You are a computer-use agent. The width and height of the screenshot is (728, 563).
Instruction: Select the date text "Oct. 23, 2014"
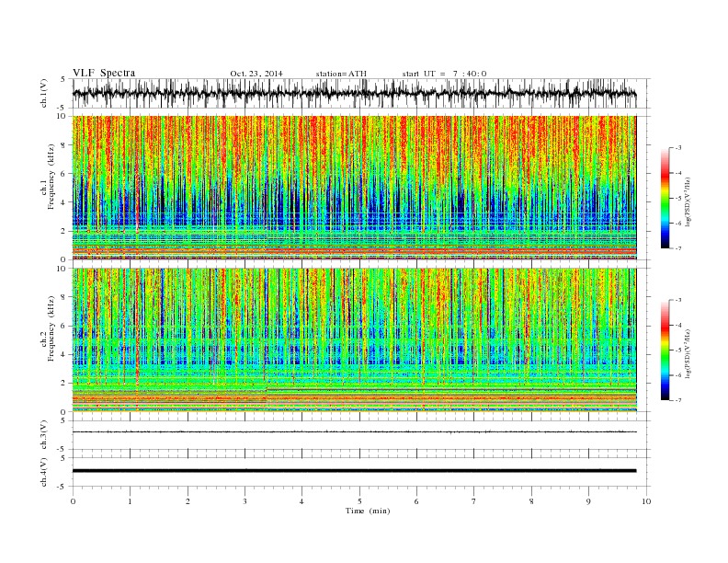(256, 74)
